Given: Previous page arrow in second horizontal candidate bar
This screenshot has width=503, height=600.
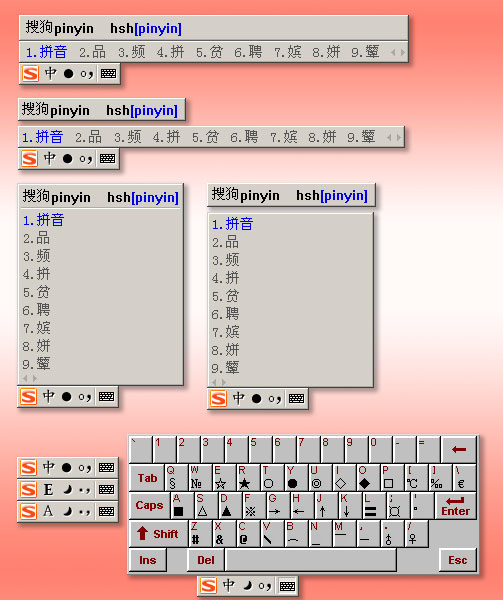Looking at the screenshot, I should tap(389, 137).
